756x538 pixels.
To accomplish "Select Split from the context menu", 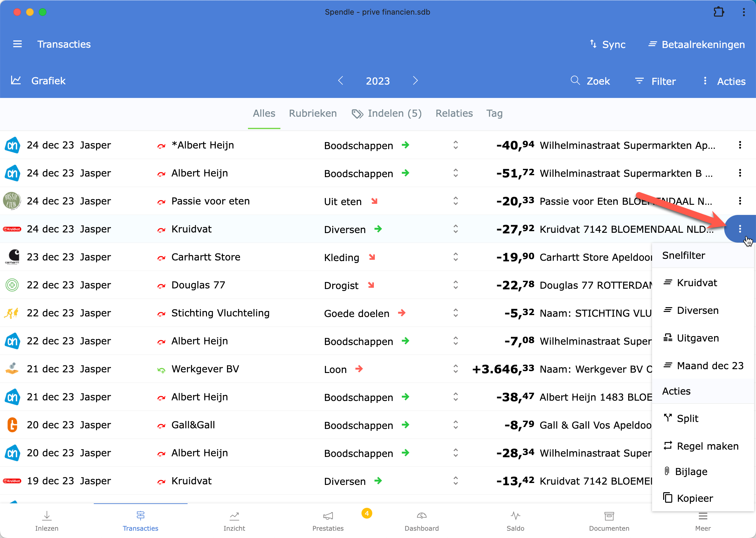I will coord(687,418).
